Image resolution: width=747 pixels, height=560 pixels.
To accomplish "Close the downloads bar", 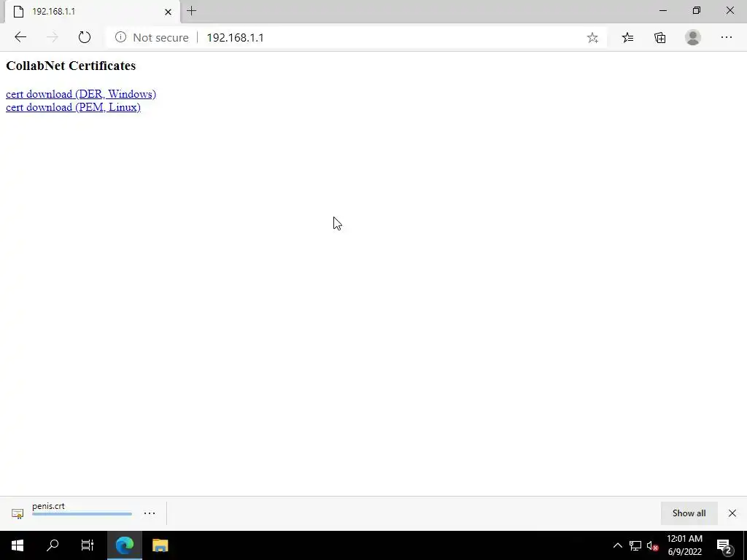I will [x=732, y=513].
